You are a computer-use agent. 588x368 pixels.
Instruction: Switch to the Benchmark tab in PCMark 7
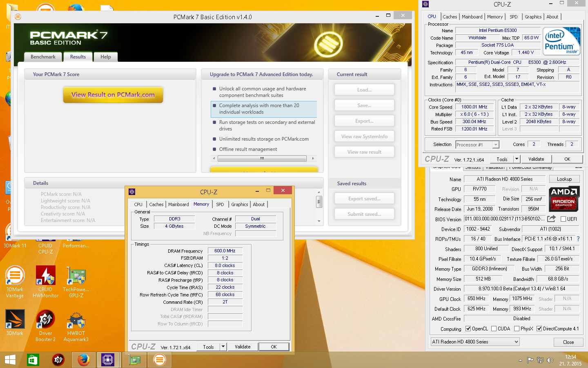click(x=43, y=57)
